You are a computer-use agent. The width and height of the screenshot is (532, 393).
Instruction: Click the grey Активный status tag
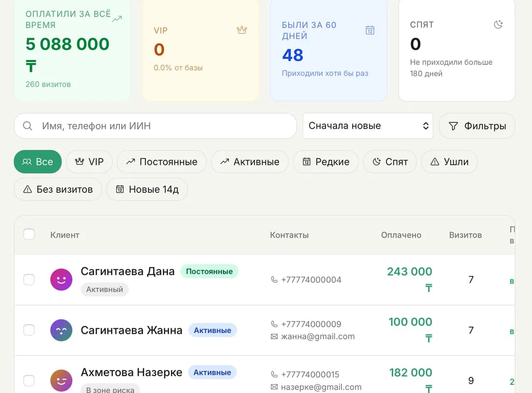tap(104, 289)
